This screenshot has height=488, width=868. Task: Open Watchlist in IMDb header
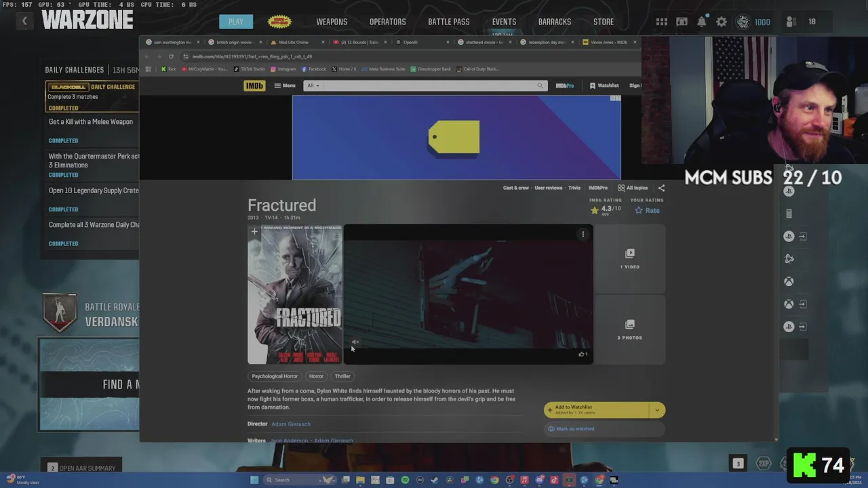pyautogui.click(x=604, y=85)
